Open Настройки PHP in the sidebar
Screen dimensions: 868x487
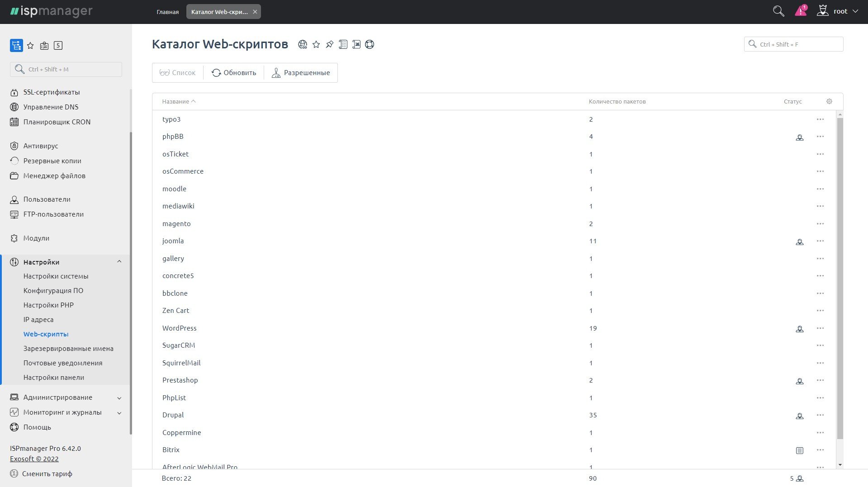(x=48, y=305)
